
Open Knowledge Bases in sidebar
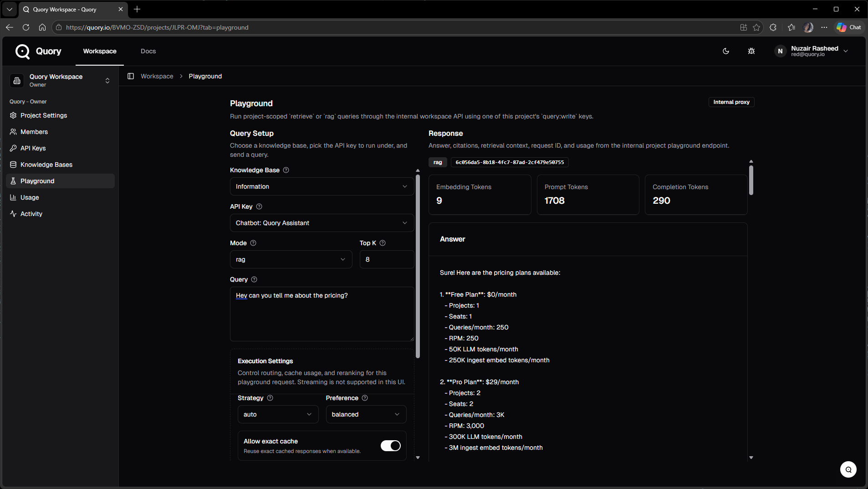coord(60,165)
